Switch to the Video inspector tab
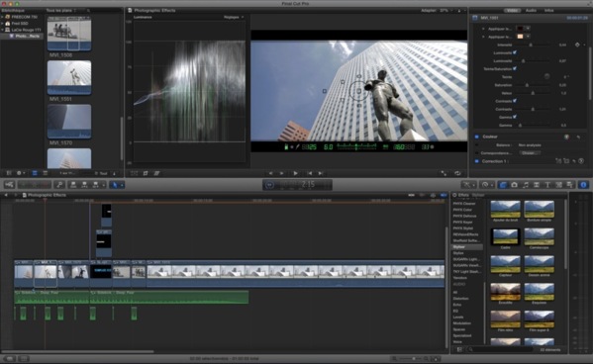 tap(512, 10)
